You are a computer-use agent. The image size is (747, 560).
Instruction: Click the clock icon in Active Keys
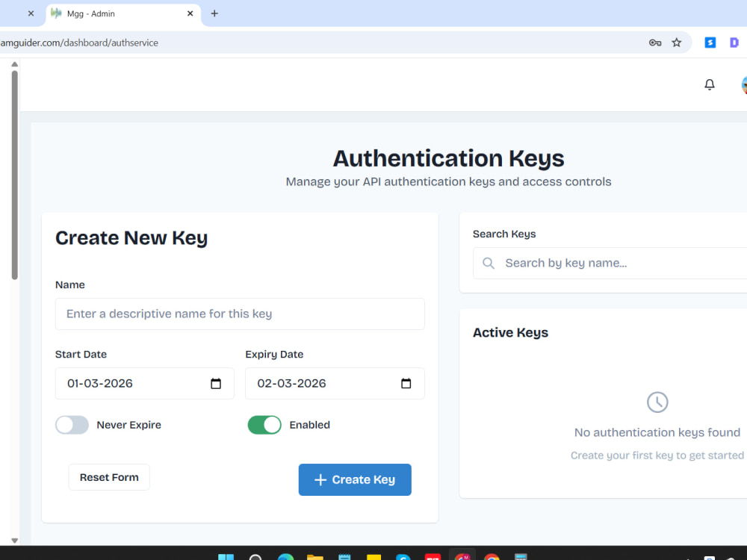pyautogui.click(x=657, y=402)
